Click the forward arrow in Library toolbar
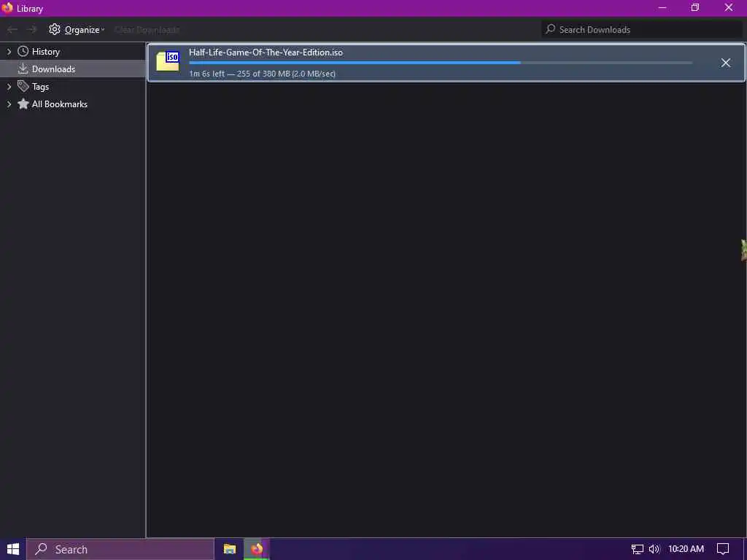 32,29
